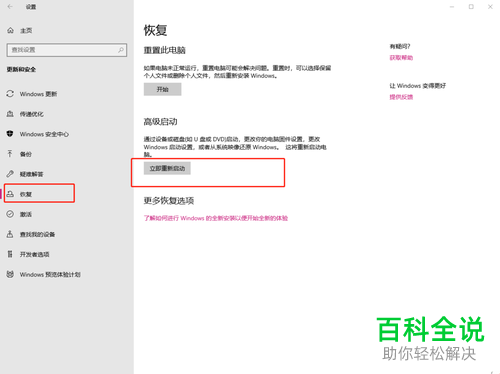Select the Windows 更新 sync icon
Viewport: 500px width, 374px height.
coord(10,94)
